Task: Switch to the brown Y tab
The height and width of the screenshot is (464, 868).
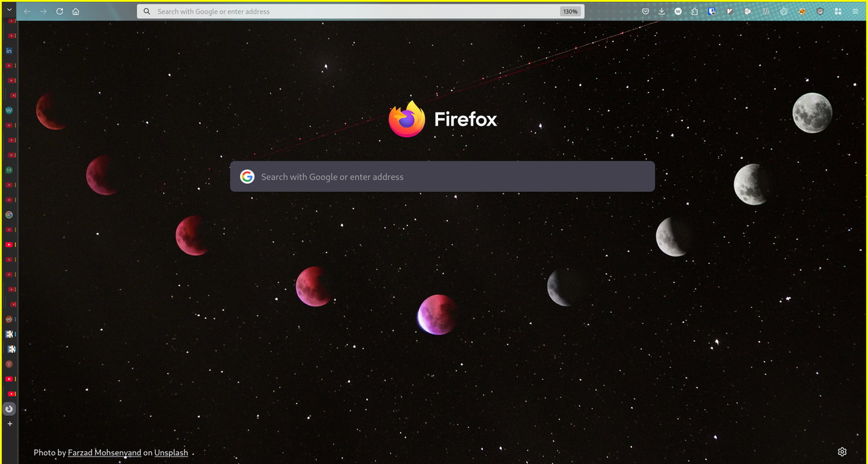Action: click(x=9, y=364)
